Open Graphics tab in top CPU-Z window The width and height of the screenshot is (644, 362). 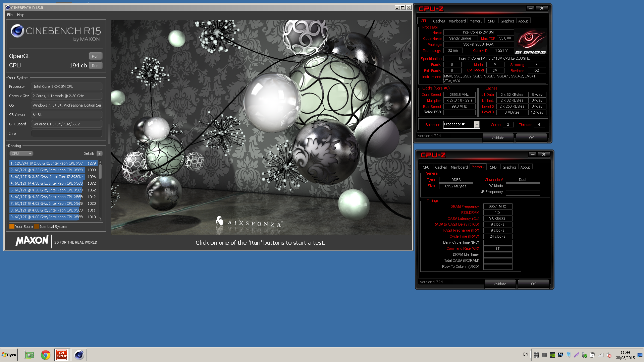(507, 21)
